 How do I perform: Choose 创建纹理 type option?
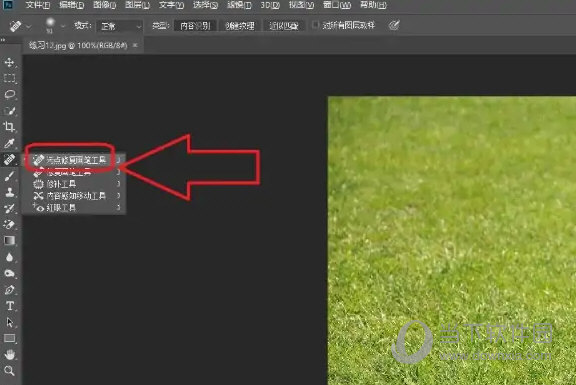[240, 26]
